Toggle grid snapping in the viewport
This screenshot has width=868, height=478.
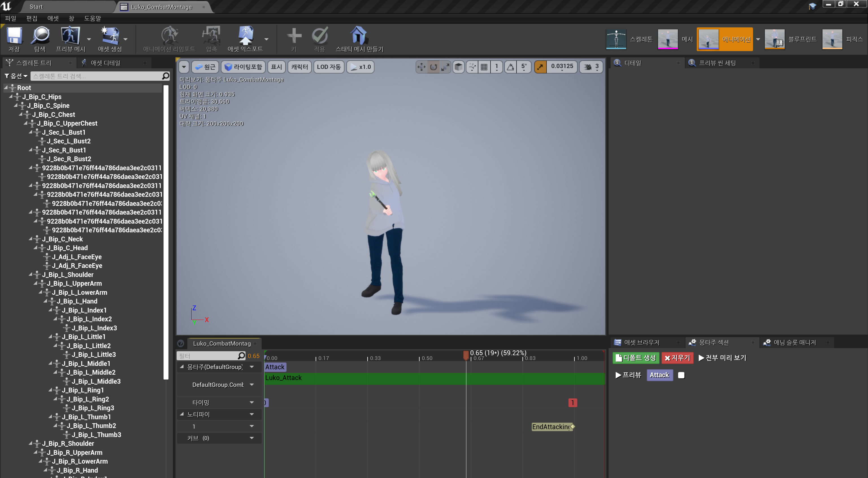[x=484, y=67]
